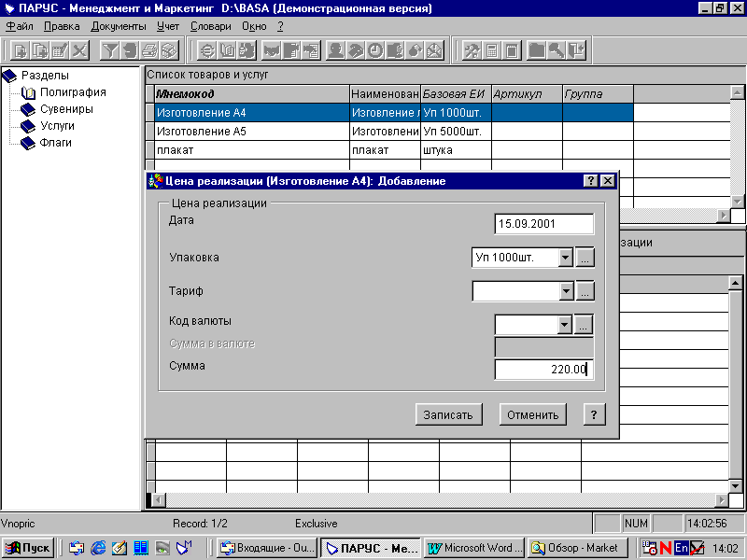This screenshot has height=560, width=747.
Task: Click the dialog's bottom ? help button
Action: point(594,414)
